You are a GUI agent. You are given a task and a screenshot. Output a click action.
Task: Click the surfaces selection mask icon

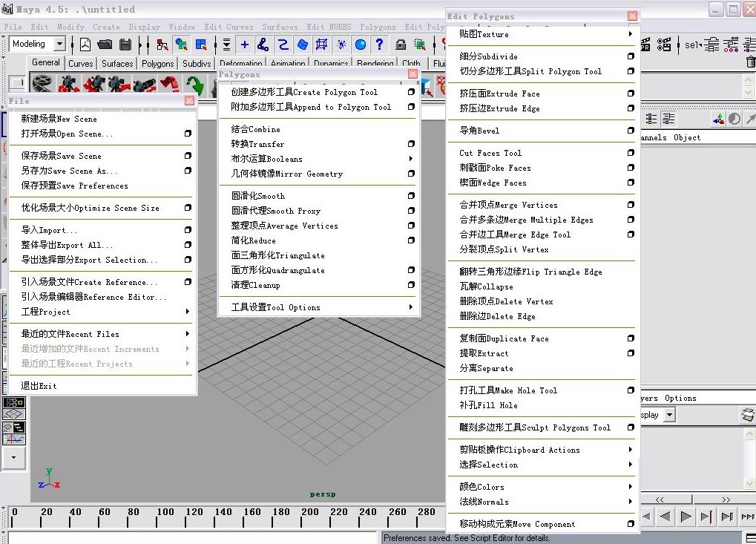point(302,45)
